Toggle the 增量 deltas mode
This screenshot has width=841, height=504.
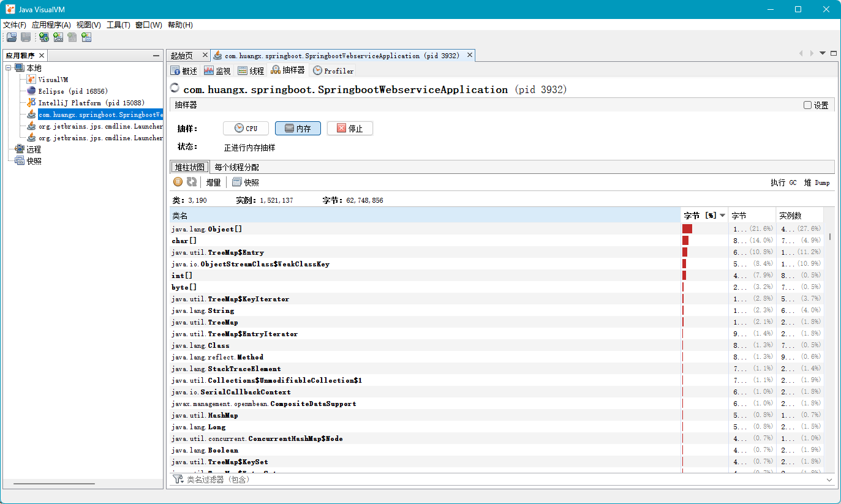[x=213, y=182]
